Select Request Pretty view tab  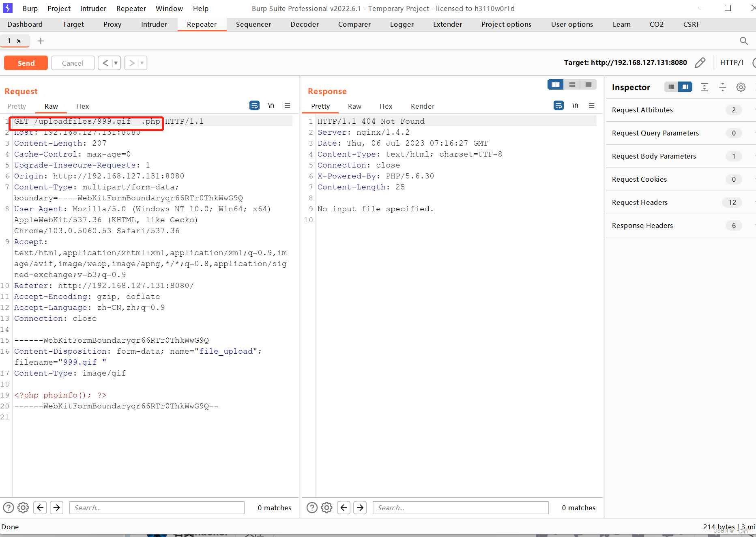(17, 106)
